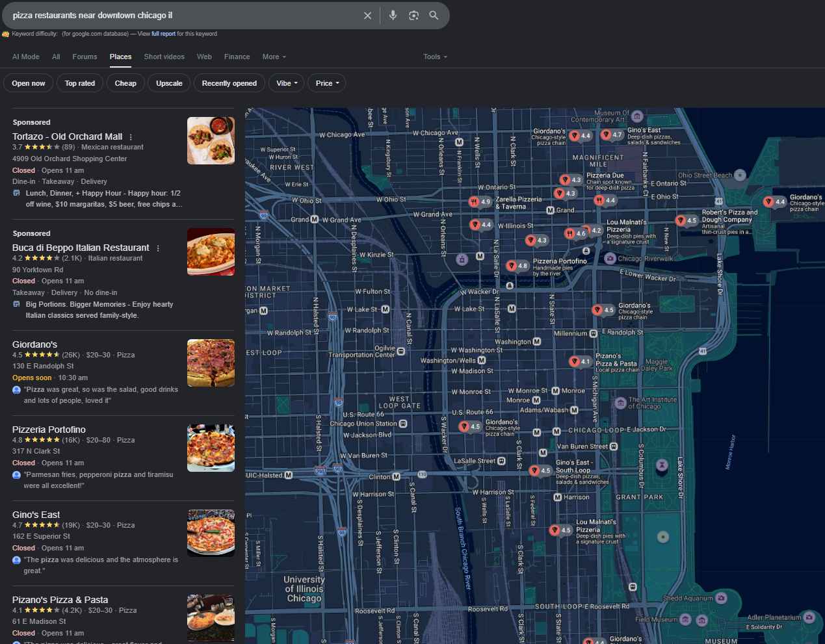Expand the Vibe filter dropdown
The image size is (825, 644).
tap(287, 83)
